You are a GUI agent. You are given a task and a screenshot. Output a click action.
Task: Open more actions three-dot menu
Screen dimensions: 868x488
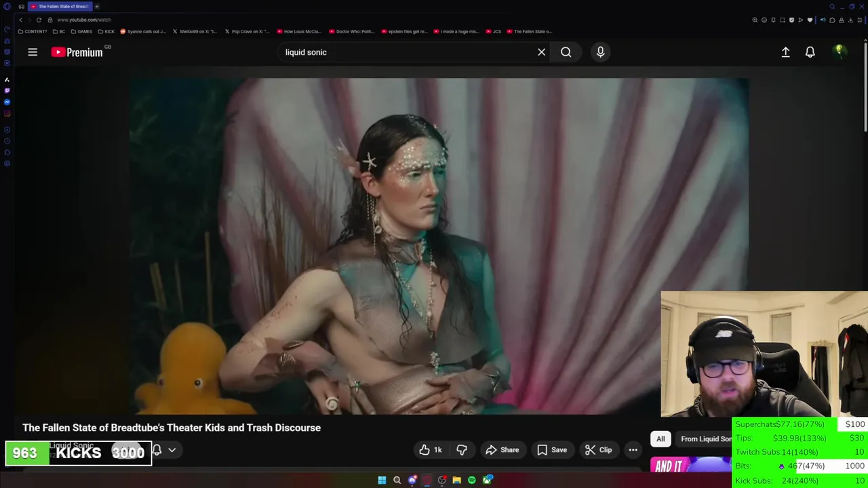click(633, 450)
